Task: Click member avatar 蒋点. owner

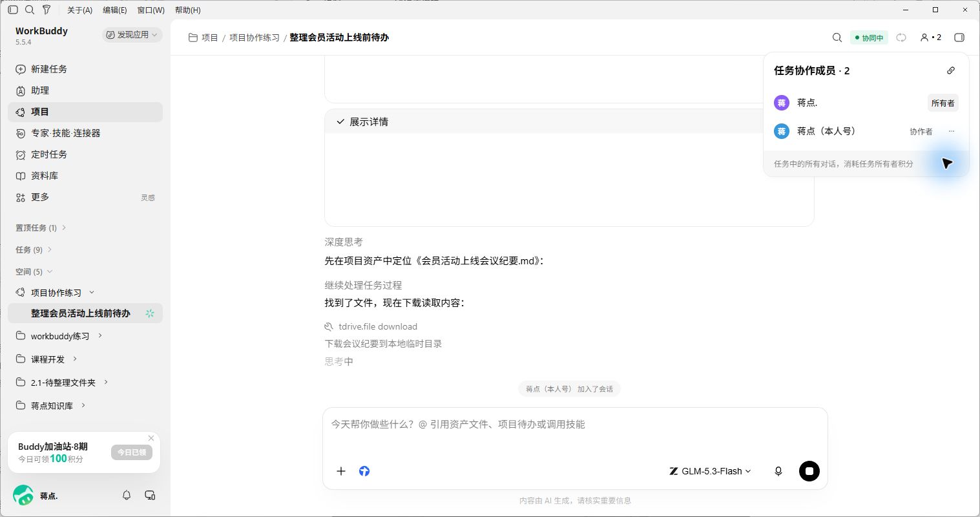Action: [x=782, y=103]
